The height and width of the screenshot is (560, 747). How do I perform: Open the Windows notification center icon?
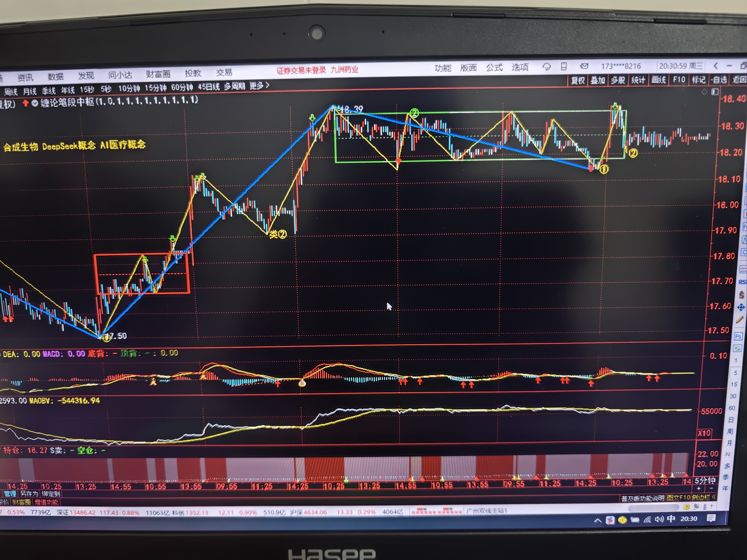(x=711, y=518)
